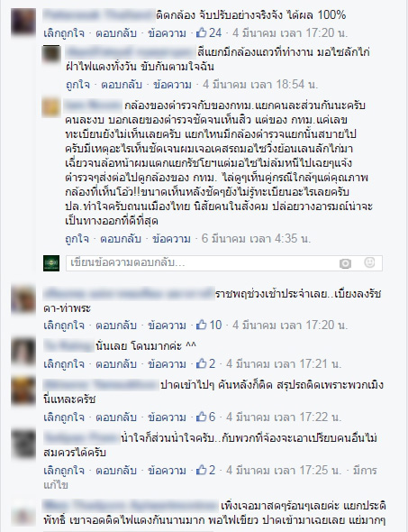Open timestamp 4 มีนาคม เวลา 17:22 น.
This screenshot has width=408, height=532.
284,417
